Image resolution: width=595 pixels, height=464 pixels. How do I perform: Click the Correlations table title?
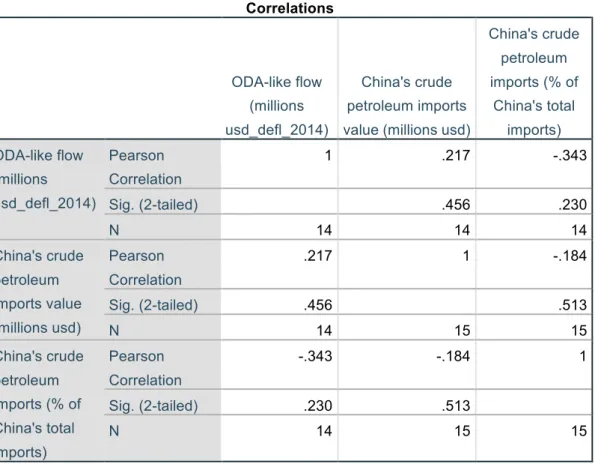[290, 8]
